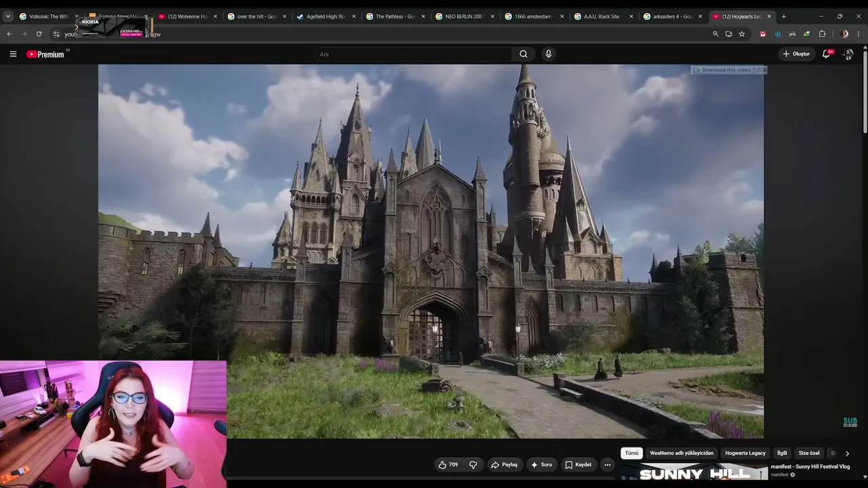The width and height of the screenshot is (868, 488).
Task: Open the three-dot more actions menu
Action: coord(608,464)
